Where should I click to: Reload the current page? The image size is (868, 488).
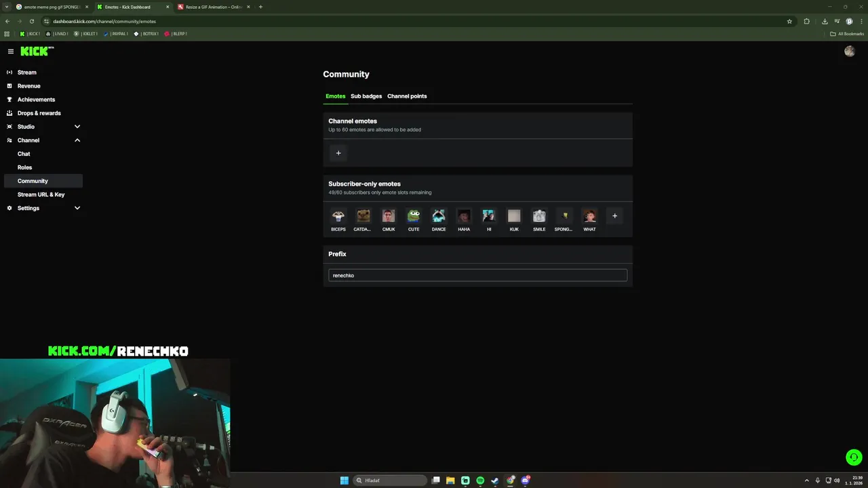coord(31,21)
